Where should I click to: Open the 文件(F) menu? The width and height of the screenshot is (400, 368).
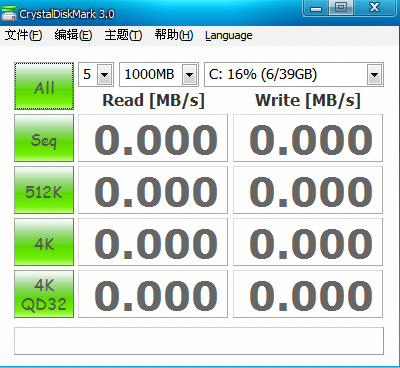coord(23,35)
